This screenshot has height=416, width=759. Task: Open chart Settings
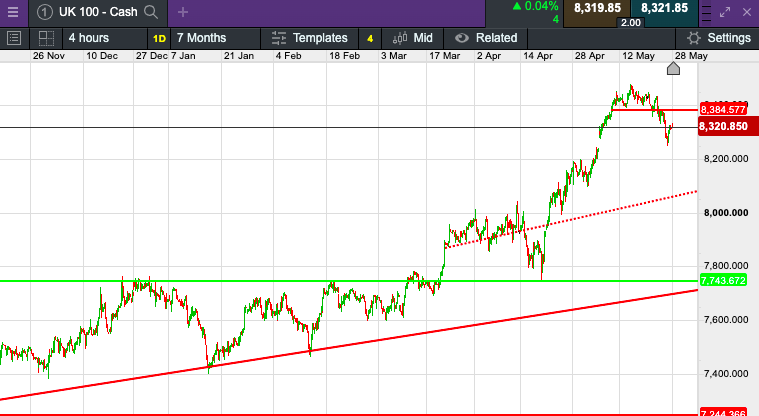click(719, 38)
